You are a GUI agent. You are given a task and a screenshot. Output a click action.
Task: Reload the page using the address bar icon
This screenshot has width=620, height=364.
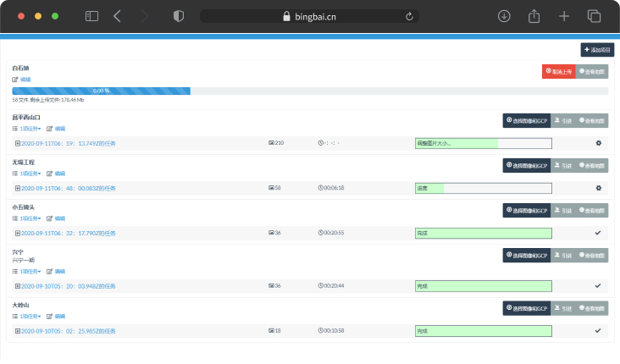pos(410,16)
